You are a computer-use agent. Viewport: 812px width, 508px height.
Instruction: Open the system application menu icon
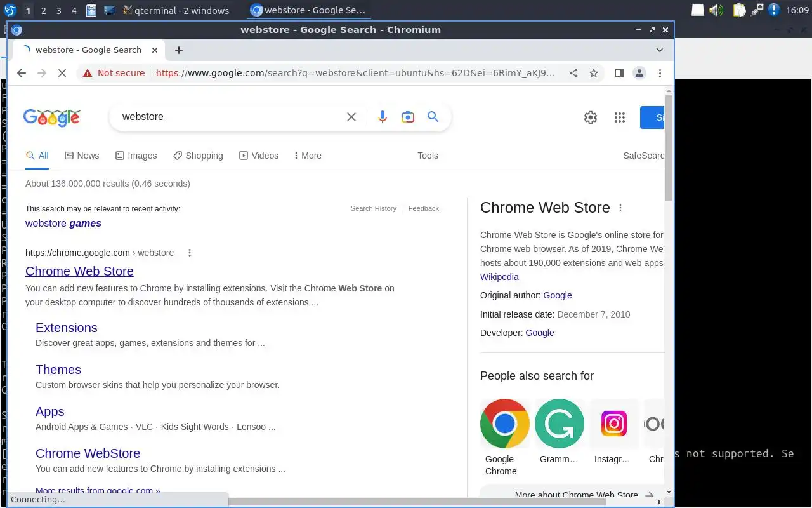click(x=10, y=10)
